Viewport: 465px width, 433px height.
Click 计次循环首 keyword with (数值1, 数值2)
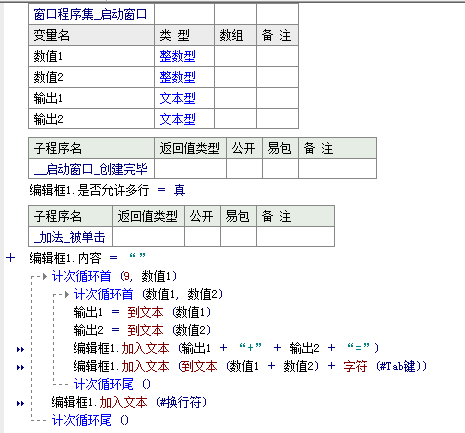[x=103, y=294]
